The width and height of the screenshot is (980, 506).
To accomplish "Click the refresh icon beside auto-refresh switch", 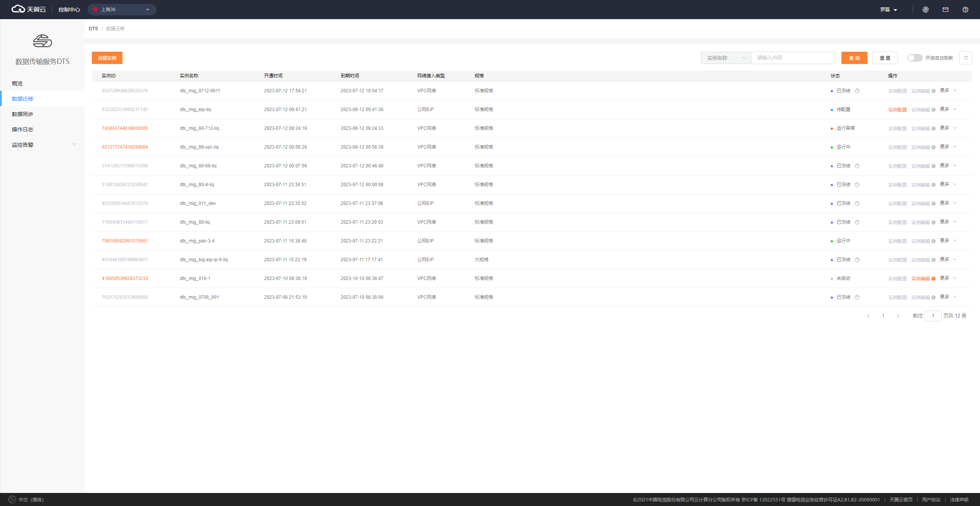I will click(x=965, y=58).
